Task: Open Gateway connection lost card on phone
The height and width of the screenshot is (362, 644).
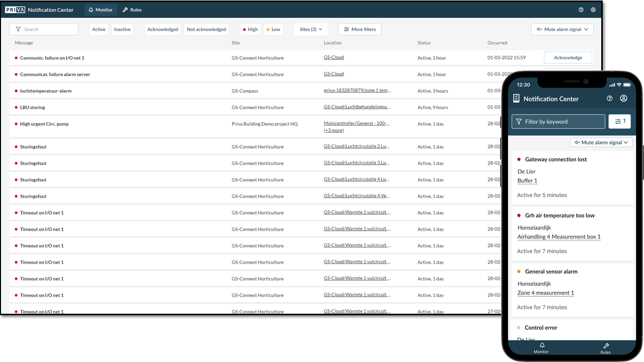Action: tap(573, 177)
